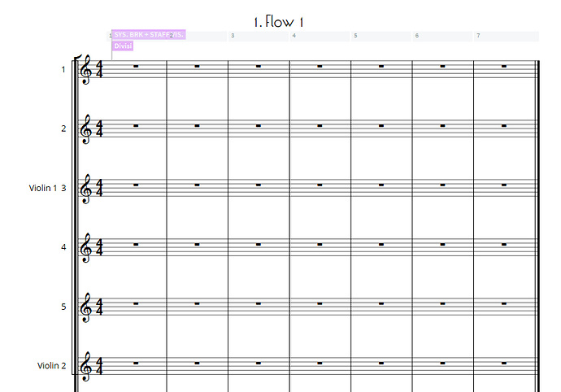This screenshot has width=561, height=392.
Task: Select the 4/4 time signature on staff 4
Action: pos(99,247)
